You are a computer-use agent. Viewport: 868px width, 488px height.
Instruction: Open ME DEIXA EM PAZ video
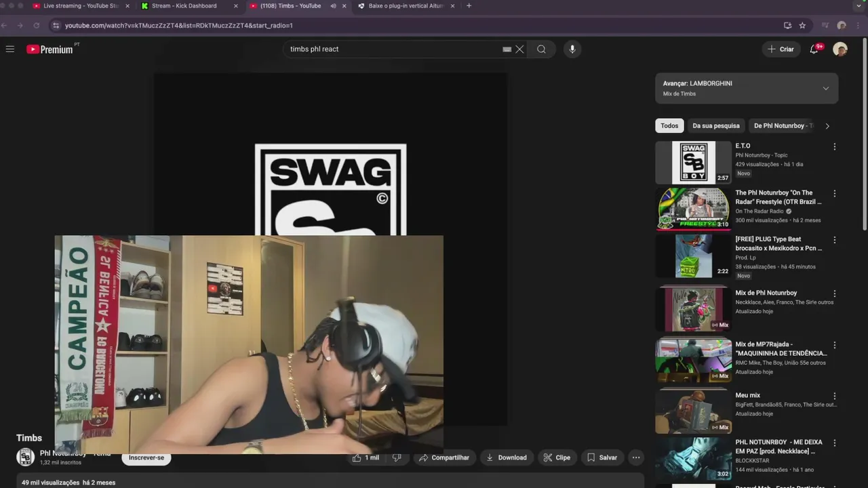pos(693,458)
